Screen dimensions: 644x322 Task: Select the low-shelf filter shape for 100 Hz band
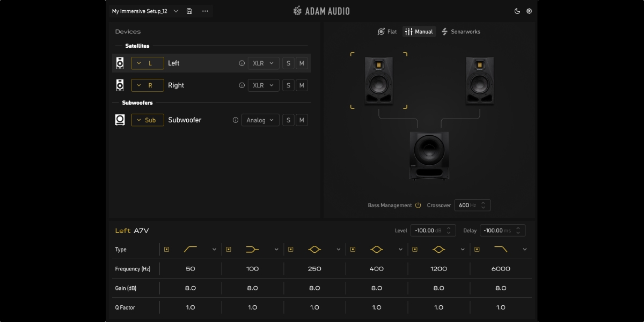coord(252,250)
